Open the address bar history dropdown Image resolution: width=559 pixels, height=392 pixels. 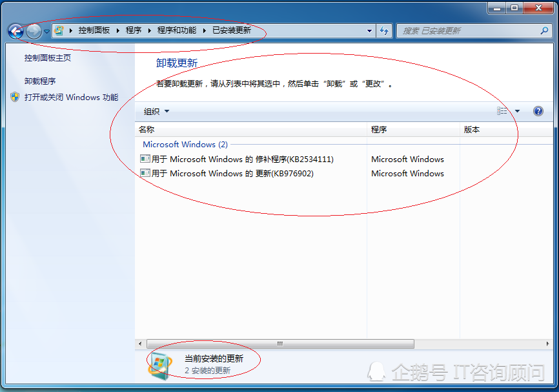click(x=370, y=31)
